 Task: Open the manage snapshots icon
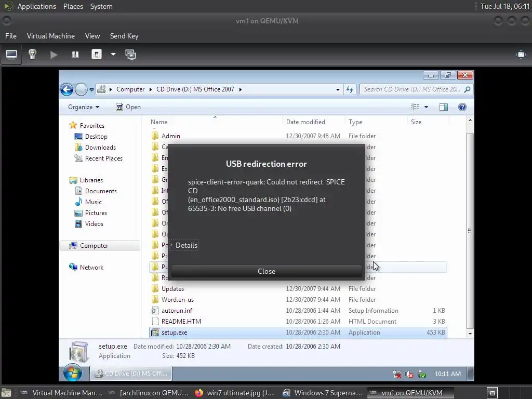click(130, 55)
